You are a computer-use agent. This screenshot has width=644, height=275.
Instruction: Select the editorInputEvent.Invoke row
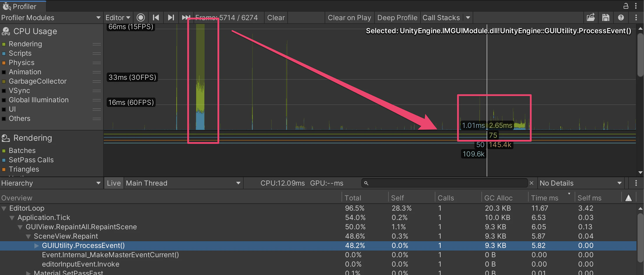pyautogui.click(x=318, y=264)
